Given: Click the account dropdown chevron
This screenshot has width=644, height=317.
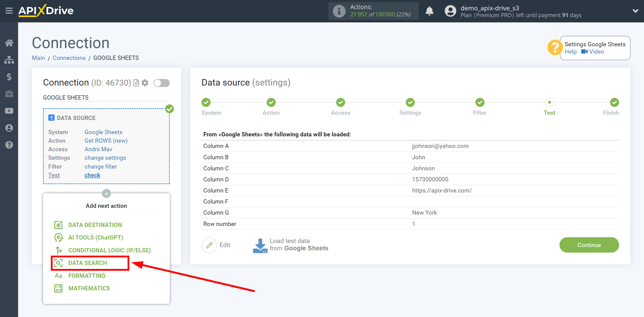Looking at the screenshot, I should point(636,10).
